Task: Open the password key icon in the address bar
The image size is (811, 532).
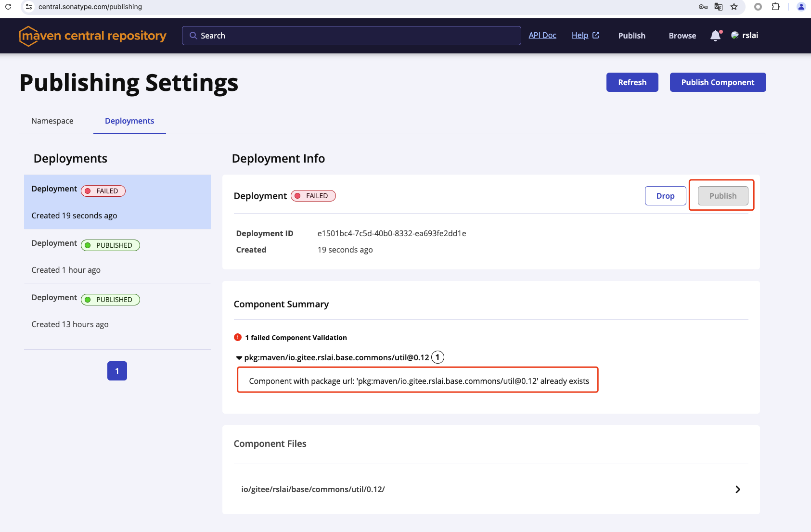Action: coord(703,7)
